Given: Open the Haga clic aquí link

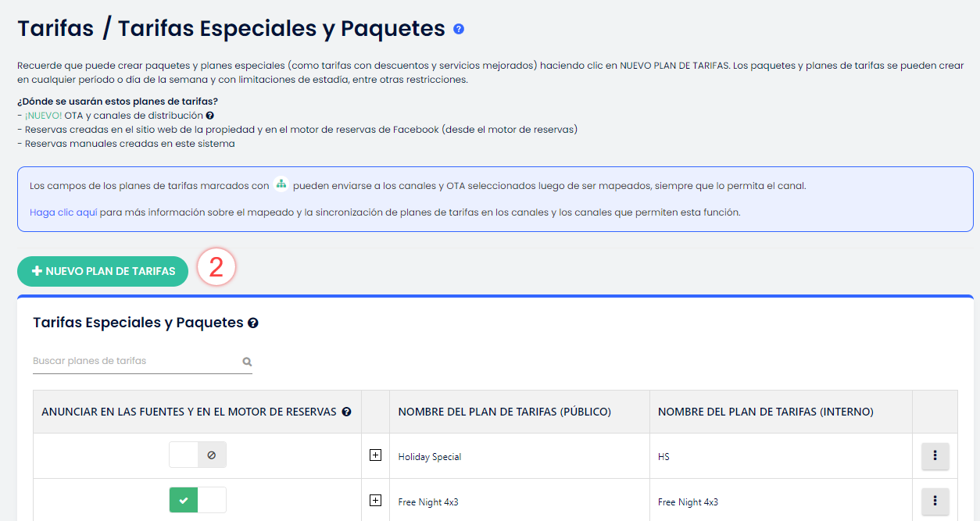Looking at the screenshot, I should coord(63,212).
